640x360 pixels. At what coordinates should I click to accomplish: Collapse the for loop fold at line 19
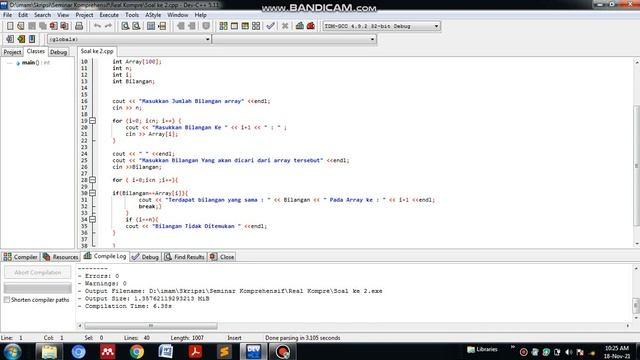(x=93, y=121)
